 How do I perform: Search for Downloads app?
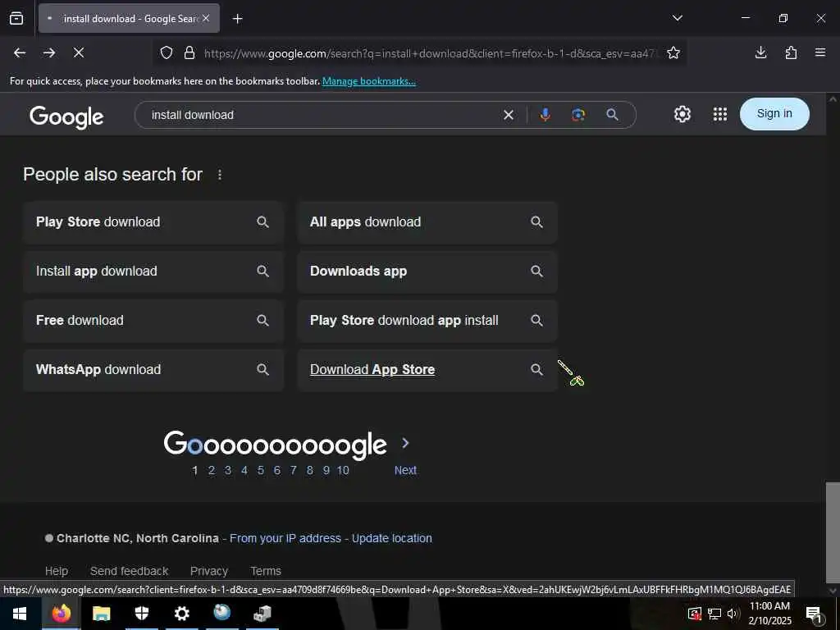[427, 272]
